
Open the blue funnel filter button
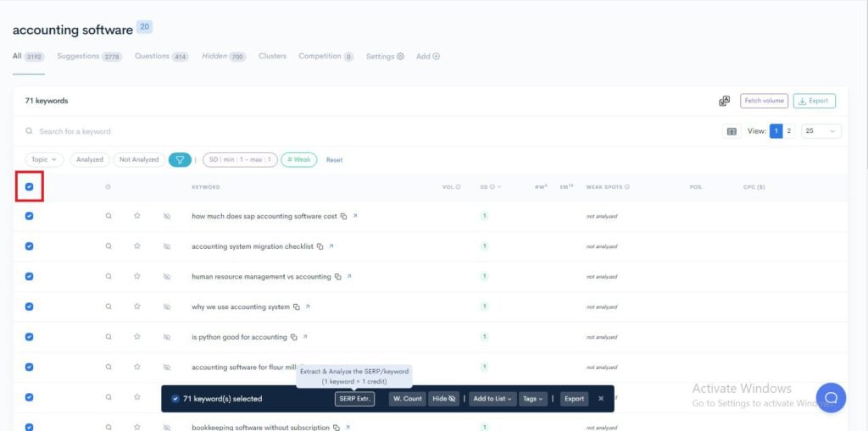(x=180, y=159)
